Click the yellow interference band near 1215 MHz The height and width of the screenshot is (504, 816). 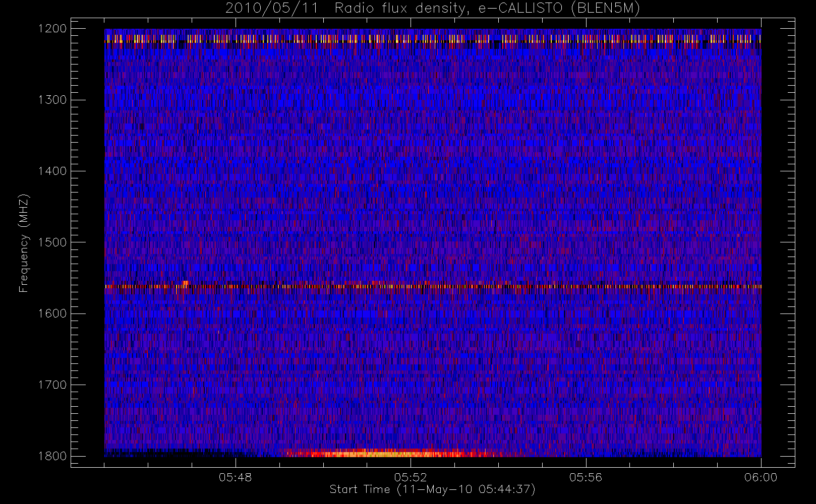(433, 39)
